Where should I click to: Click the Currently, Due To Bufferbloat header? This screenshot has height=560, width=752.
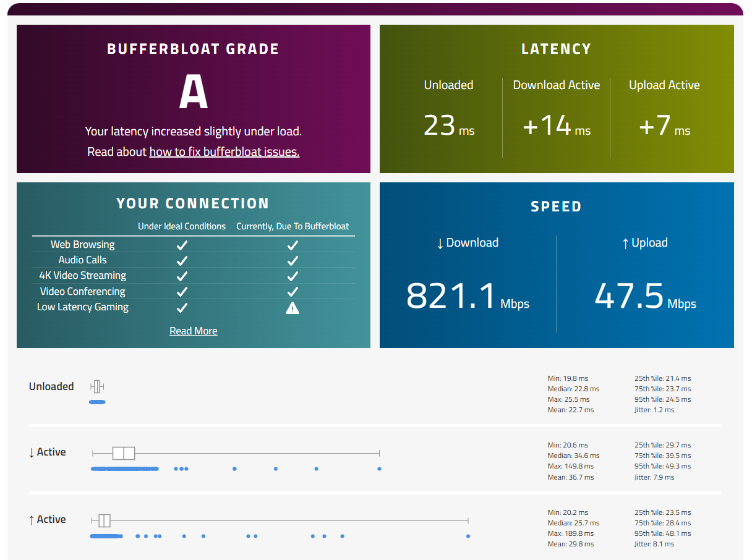coord(293,226)
